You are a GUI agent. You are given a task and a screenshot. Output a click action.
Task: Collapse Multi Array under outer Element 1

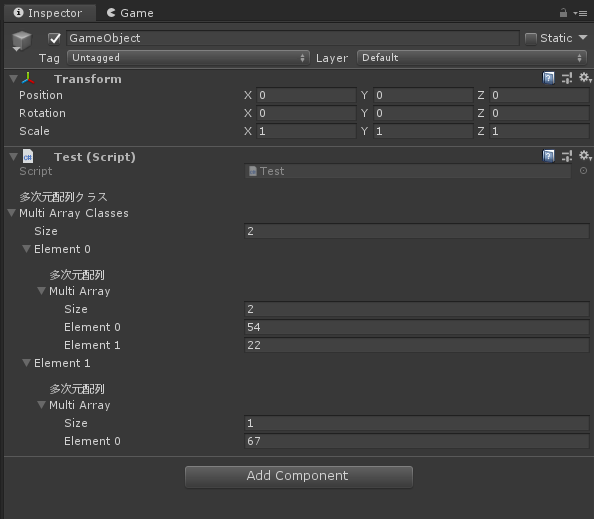tap(42, 405)
